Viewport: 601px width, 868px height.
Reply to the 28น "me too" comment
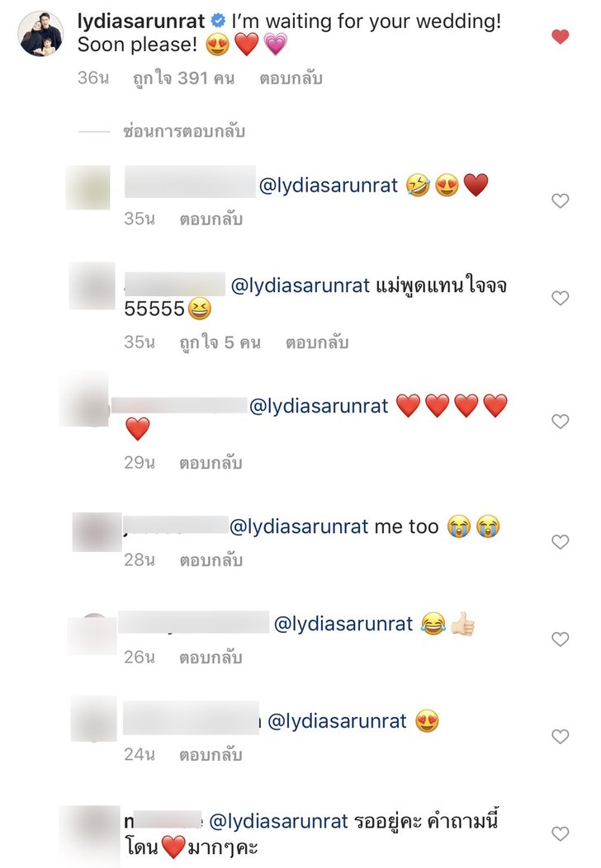[x=211, y=560]
